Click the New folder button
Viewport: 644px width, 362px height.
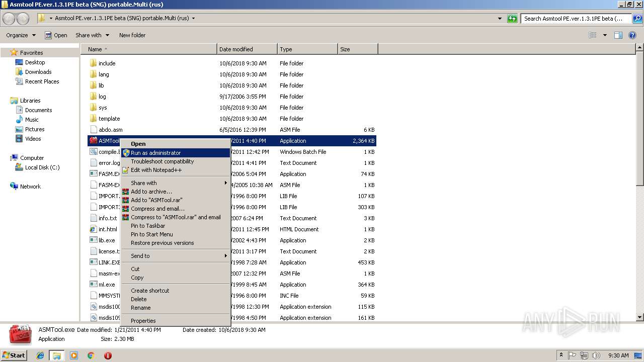[x=132, y=35]
